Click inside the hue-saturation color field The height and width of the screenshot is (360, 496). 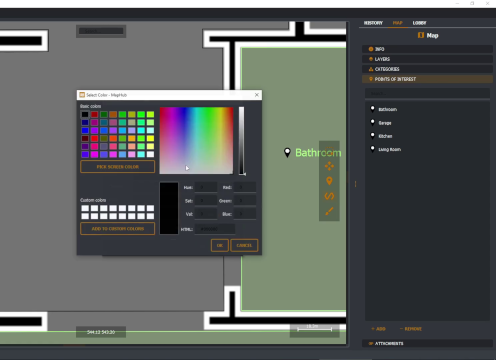coord(196,140)
